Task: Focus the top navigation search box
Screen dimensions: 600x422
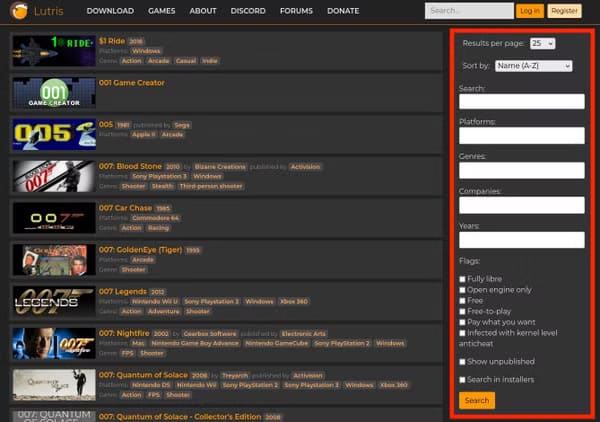Action: (x=469, y=11)
